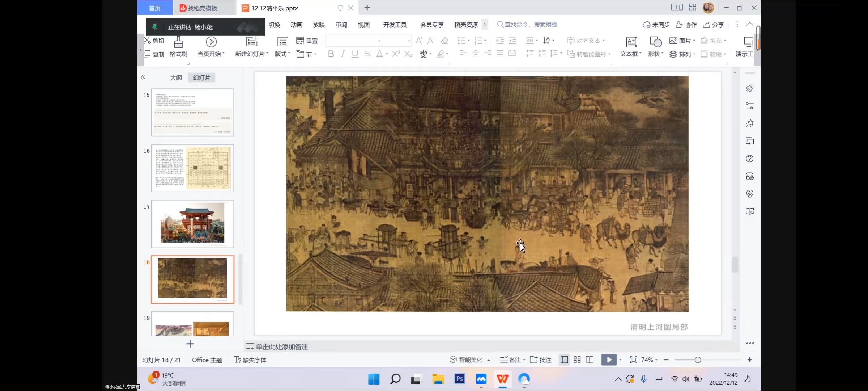Viewport: 868px width, 391px height.
Task: Toggle bold formatting
Action: (x=331, y=54)
